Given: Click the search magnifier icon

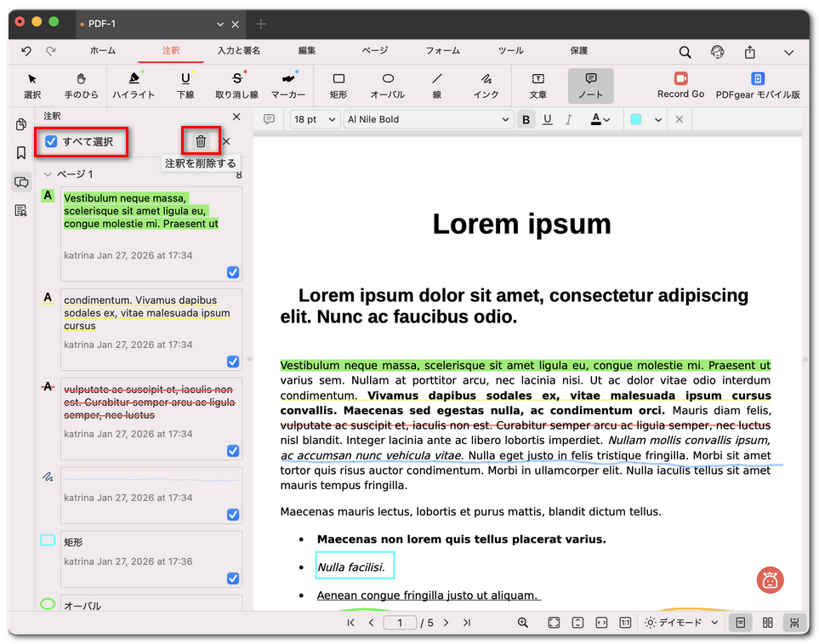Looking at the screenshot, I should pos(685,52).
